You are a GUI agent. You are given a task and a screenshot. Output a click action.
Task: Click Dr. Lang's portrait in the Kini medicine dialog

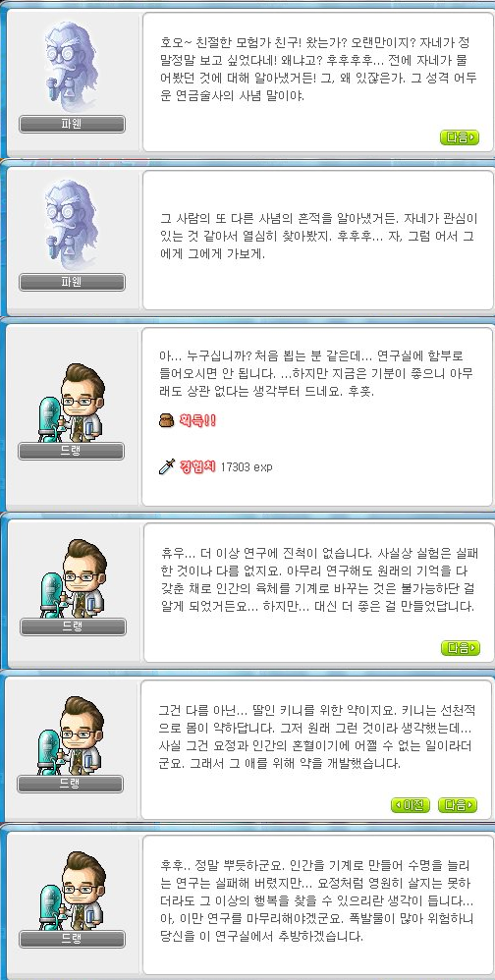[71, 735]
